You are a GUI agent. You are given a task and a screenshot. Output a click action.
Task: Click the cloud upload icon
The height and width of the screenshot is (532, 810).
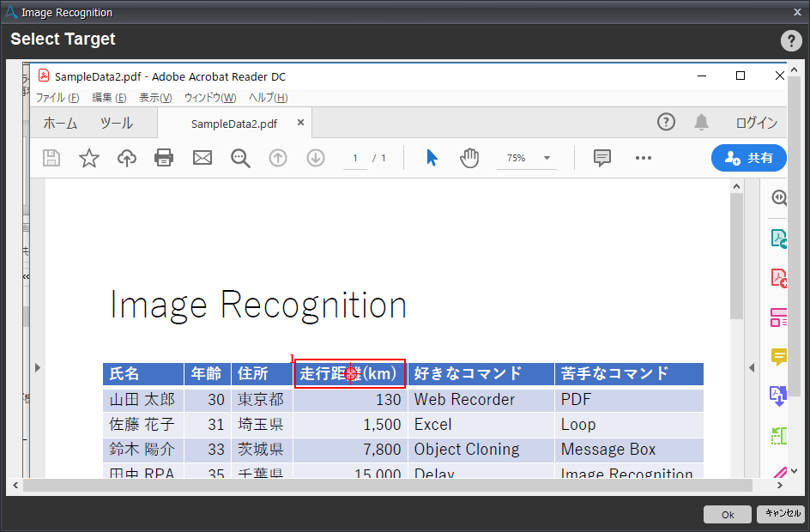[127, 158]
